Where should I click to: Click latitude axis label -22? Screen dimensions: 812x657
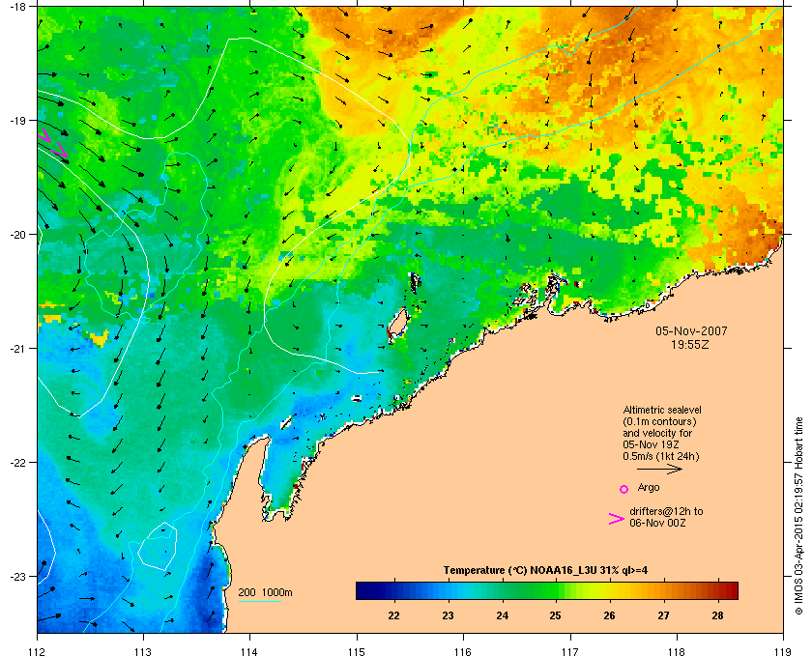pos(18,463)
